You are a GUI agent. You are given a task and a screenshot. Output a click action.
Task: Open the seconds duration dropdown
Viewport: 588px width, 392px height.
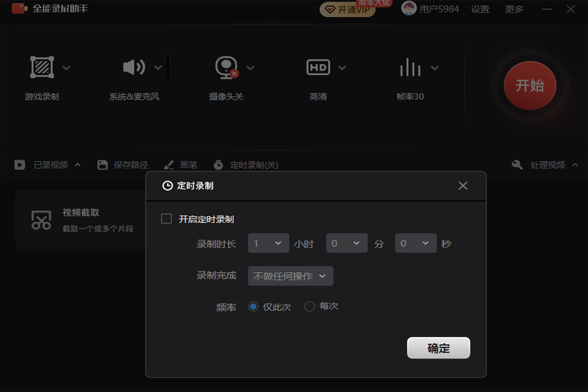click(415, 243)
